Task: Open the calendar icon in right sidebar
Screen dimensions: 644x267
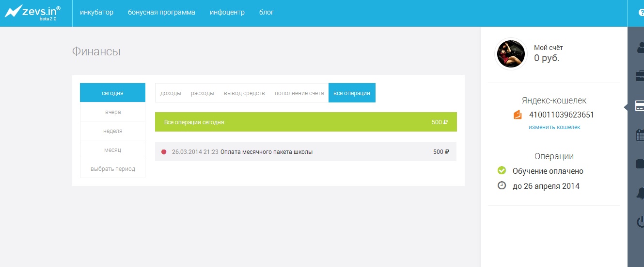Action: pyautogui.click(x=640, y=134)
